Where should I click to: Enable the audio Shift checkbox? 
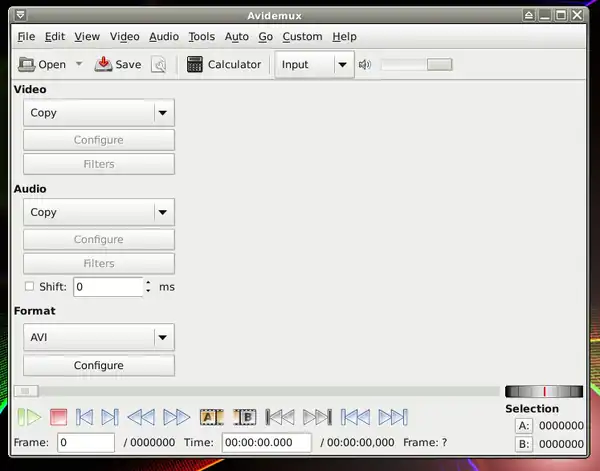coord(29,287)
